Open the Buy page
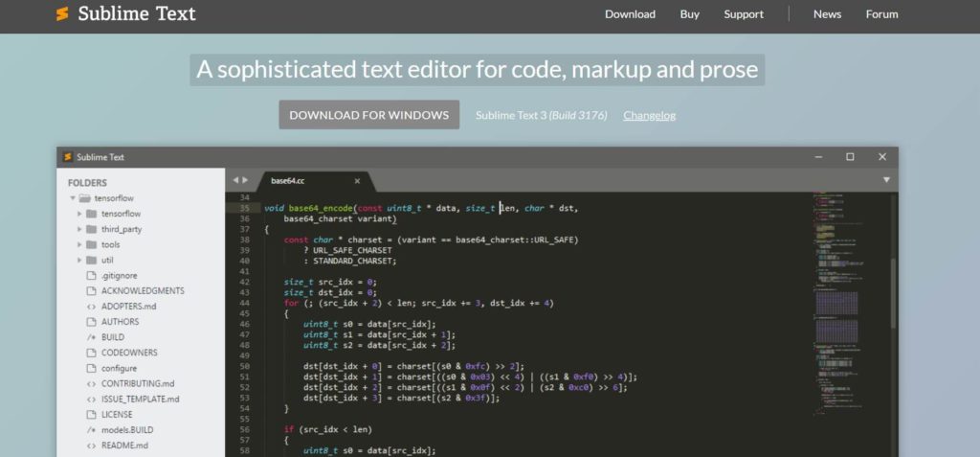The height and width of the screenshot is (457, 980). tap(689, 14)
